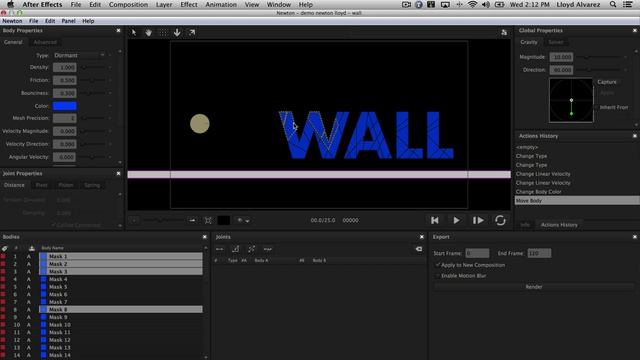Viewport: 640px width, 360px height.
Task: Toggle the dotted grid tool
Action: 163,32
